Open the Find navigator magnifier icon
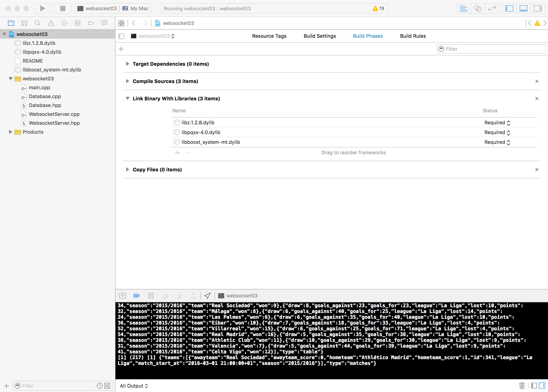 pyautogui.click(x=38, y=23)
